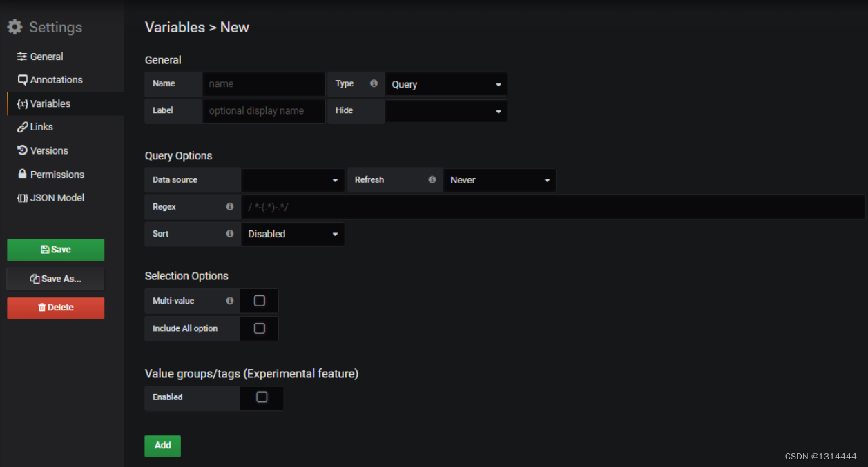Open the Versions page
This screenshot has height=467, width=868.
[42, 150]
